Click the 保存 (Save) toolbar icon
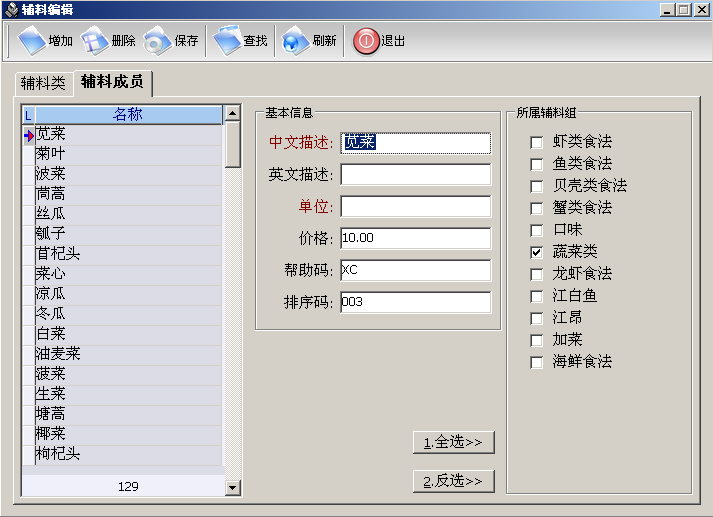Screen dimensions: 713x517 click(x=157, y=42)
